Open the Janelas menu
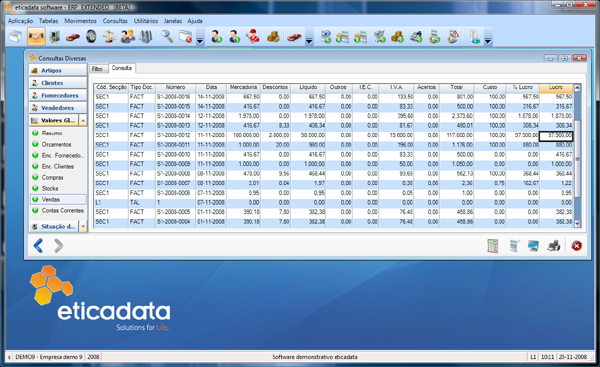Viewport: 600px width, 367px height. [x=173, y=21]
